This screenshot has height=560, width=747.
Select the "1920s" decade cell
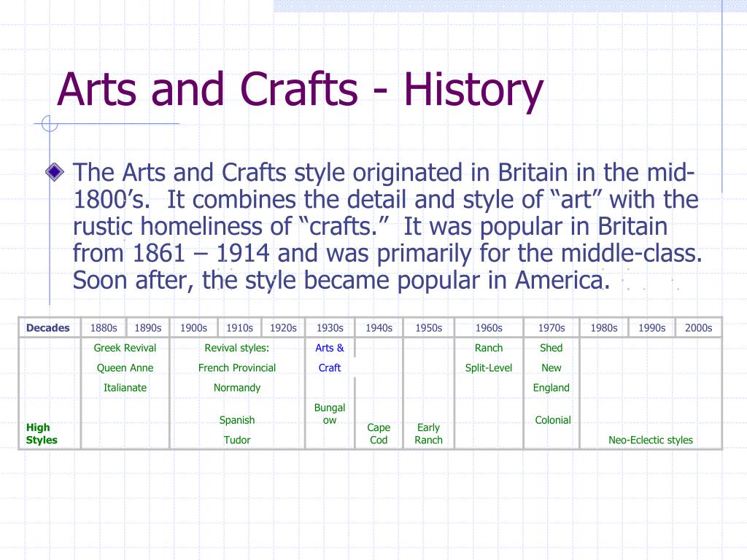pos(283,328)
